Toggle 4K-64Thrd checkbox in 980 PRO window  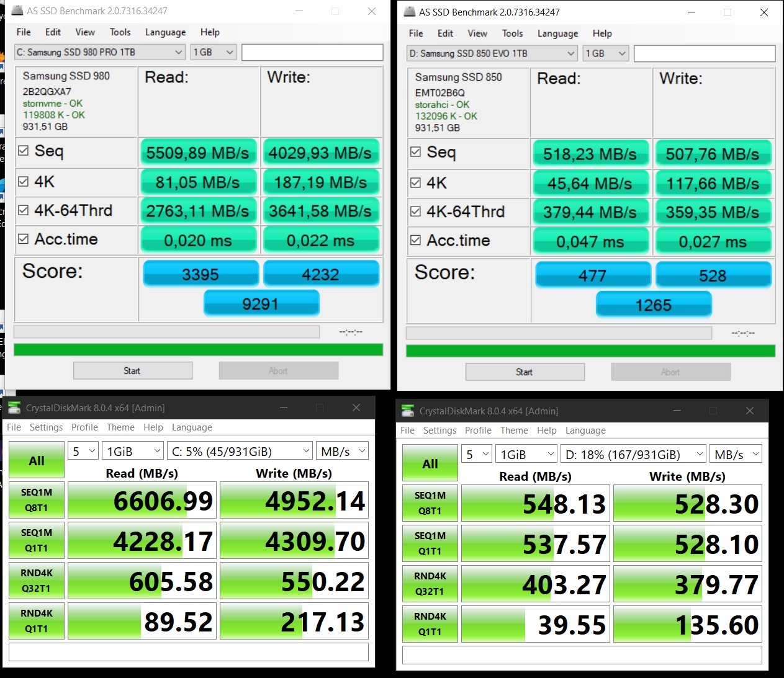(x=24, y=210)
